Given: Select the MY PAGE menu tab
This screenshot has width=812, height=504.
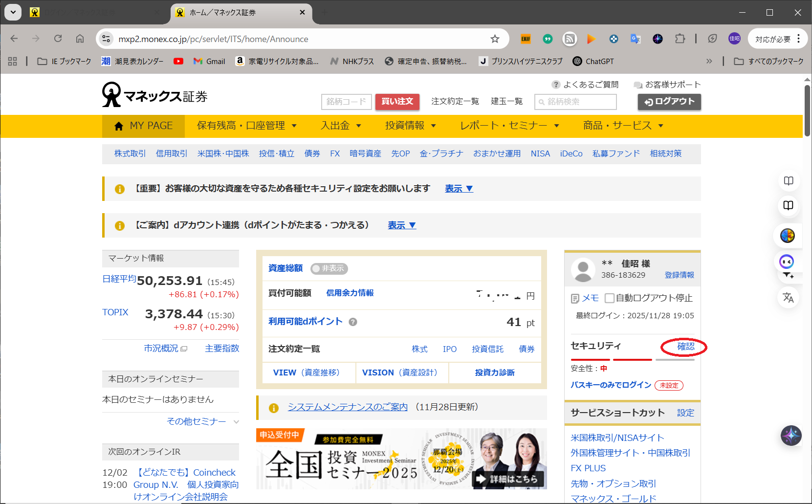Looking at the screenshot, I should tap(143, 126).
